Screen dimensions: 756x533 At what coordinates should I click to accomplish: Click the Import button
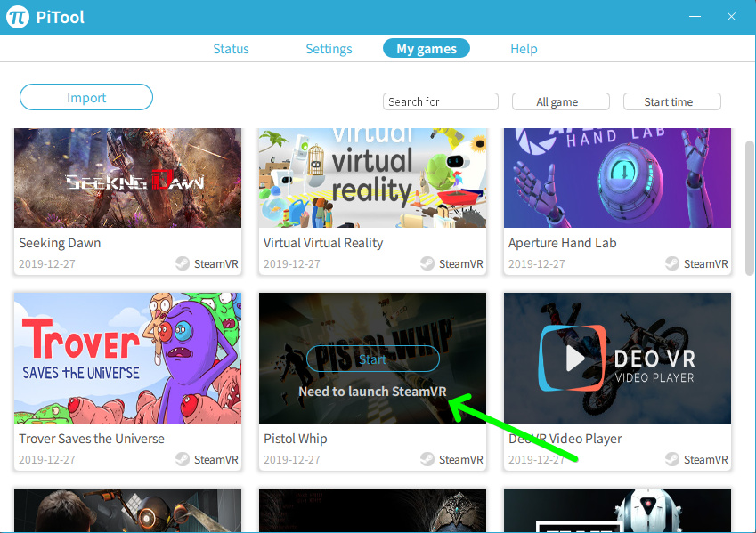pyautogui.click(x=86, y=97)
